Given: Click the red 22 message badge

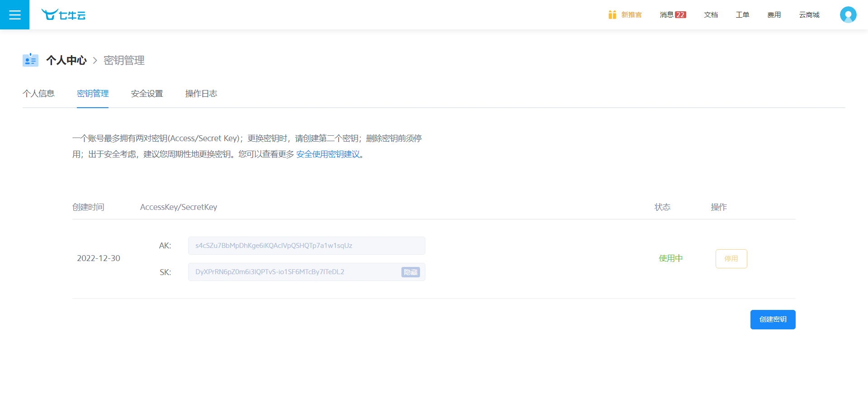Looking at the screenshot, I should tap(680, 15).
